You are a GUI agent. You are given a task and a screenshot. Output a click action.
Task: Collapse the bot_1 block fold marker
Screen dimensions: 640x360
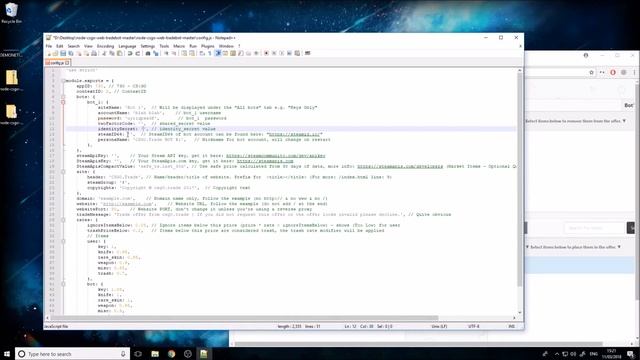click(63, 102)
